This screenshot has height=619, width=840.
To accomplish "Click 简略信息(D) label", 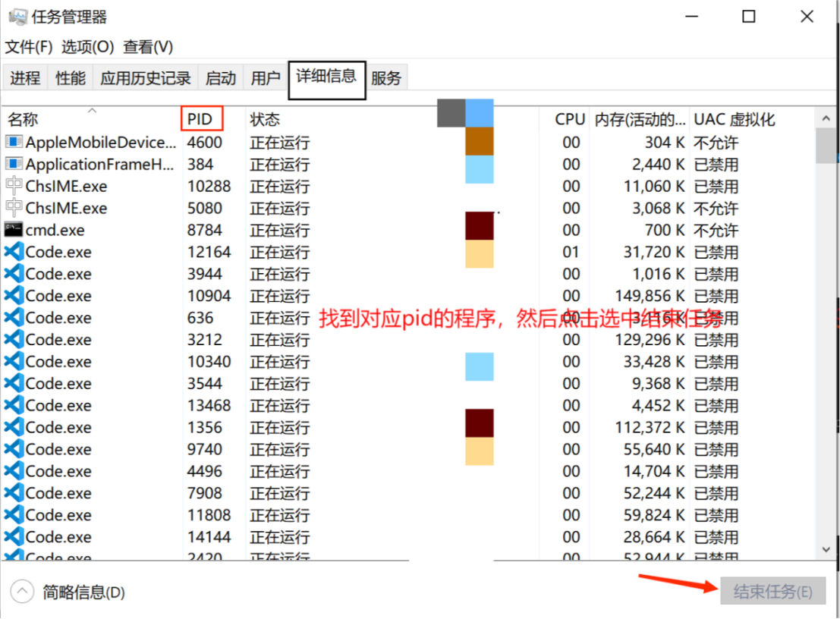I will (x=83, y=592).
